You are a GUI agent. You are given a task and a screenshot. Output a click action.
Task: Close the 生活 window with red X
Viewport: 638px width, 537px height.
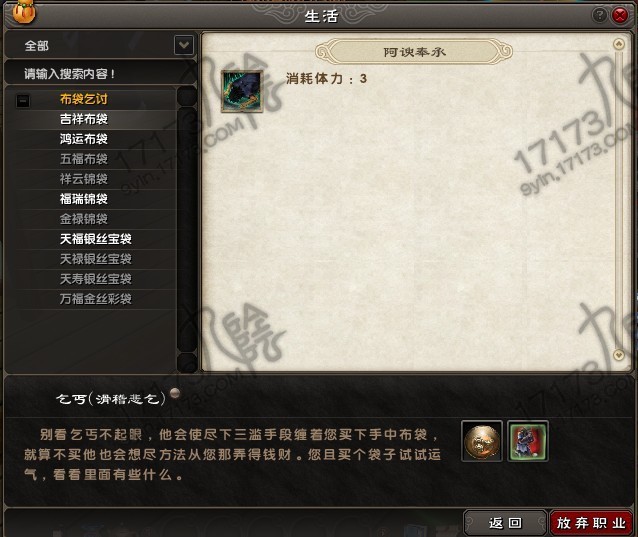620,16
